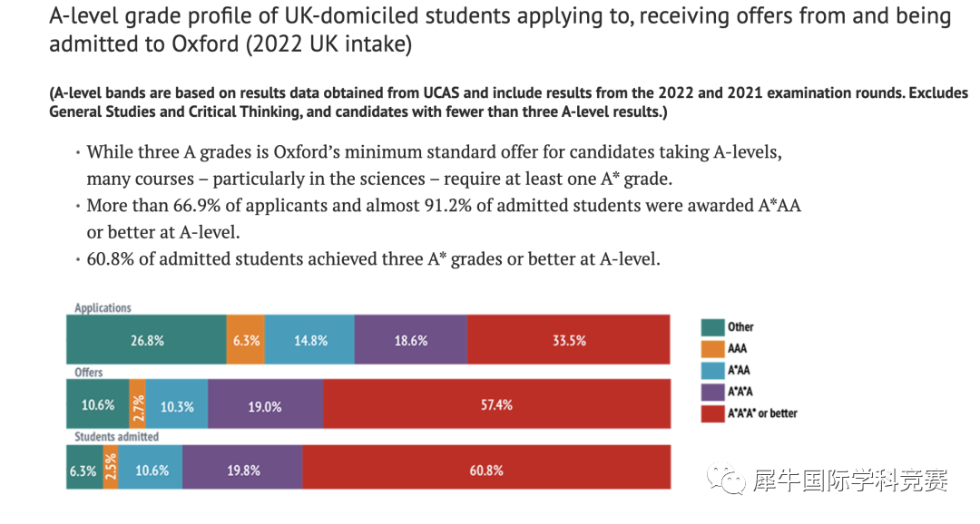The width and height of the screenshot is (980, 524).
Task: Select the 10.6% teal Offers segment
Action: (x=98, y=404)
